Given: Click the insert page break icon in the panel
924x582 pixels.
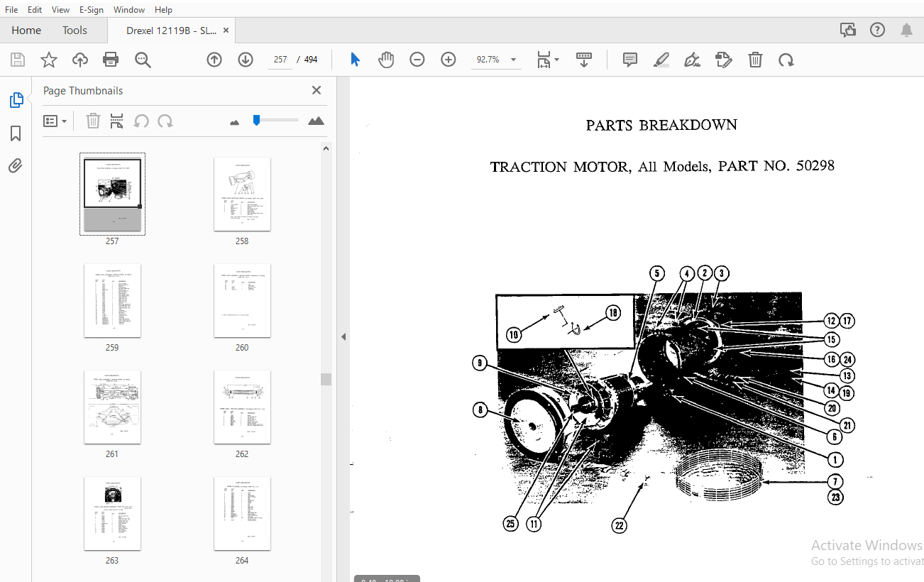Looking at the screenshot, I should (117, 121).
